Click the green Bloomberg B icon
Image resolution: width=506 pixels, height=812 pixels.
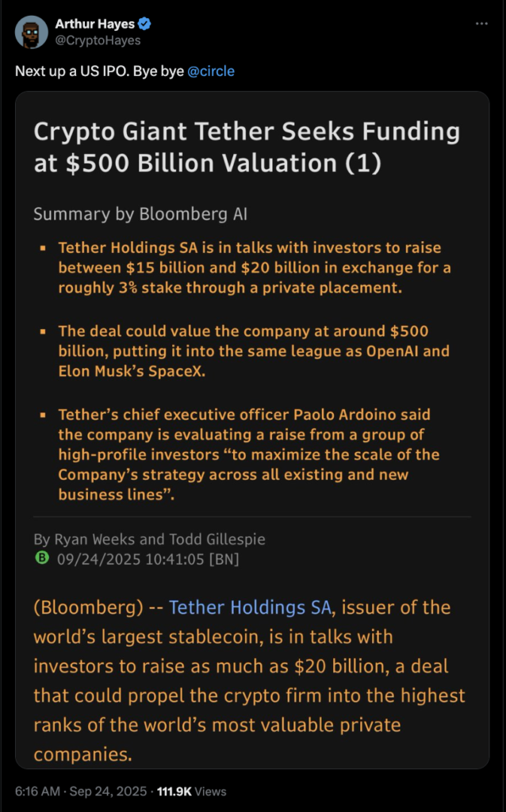coord(42,557)
